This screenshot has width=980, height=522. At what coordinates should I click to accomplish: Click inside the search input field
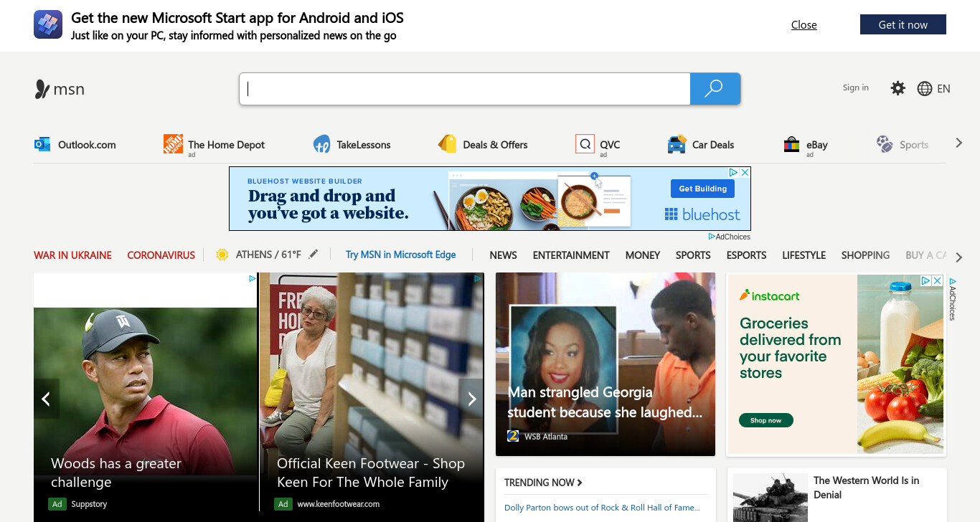click(465, 89)
